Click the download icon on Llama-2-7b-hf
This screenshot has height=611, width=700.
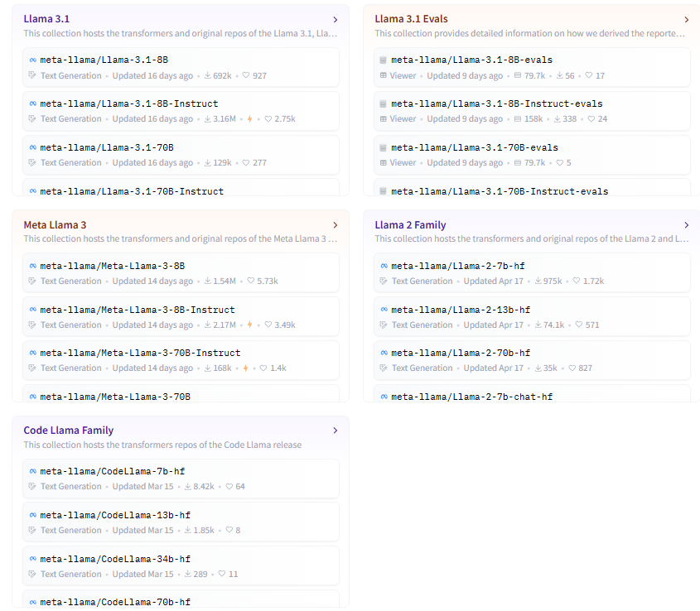click(x=537, y=281)
